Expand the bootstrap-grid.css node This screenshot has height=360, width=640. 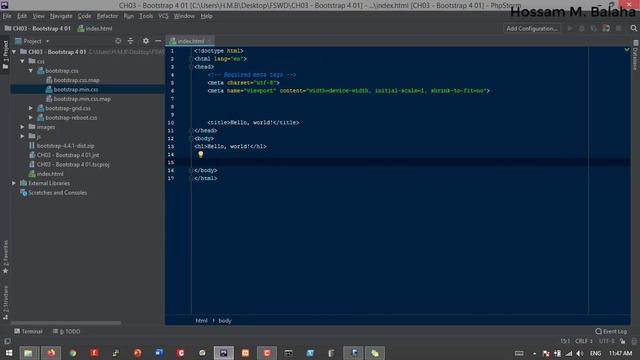pyautogui.click(x=31, y=108)
